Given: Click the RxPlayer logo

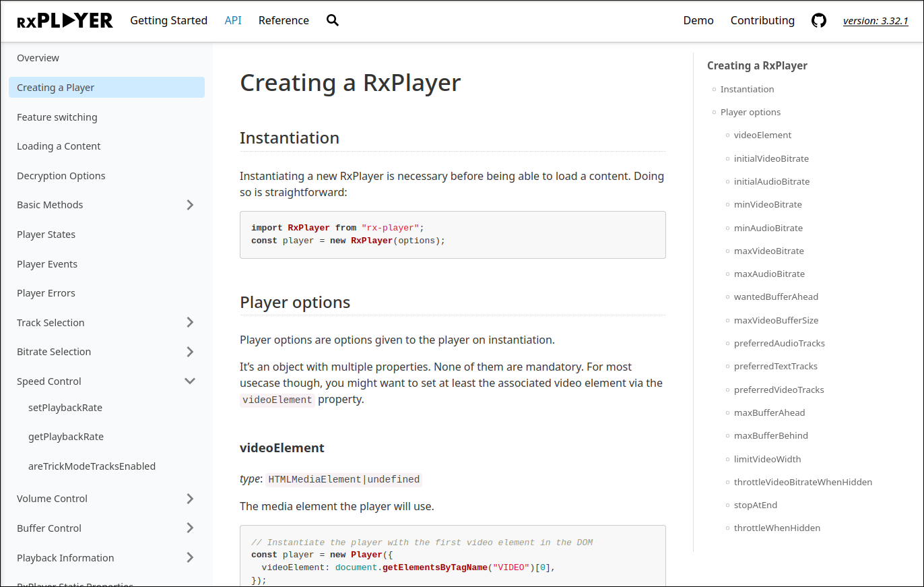Looking at the screenshot, I should pyautogui.click(x=65, y=21).
